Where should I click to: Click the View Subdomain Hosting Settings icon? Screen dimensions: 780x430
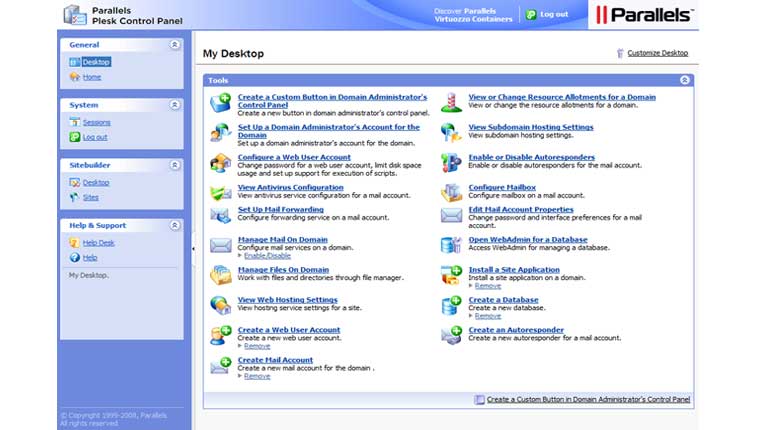point(451,132)
